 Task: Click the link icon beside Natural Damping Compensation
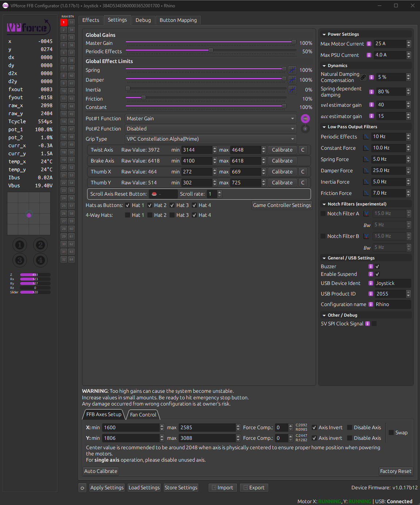[x=363, y=77]
